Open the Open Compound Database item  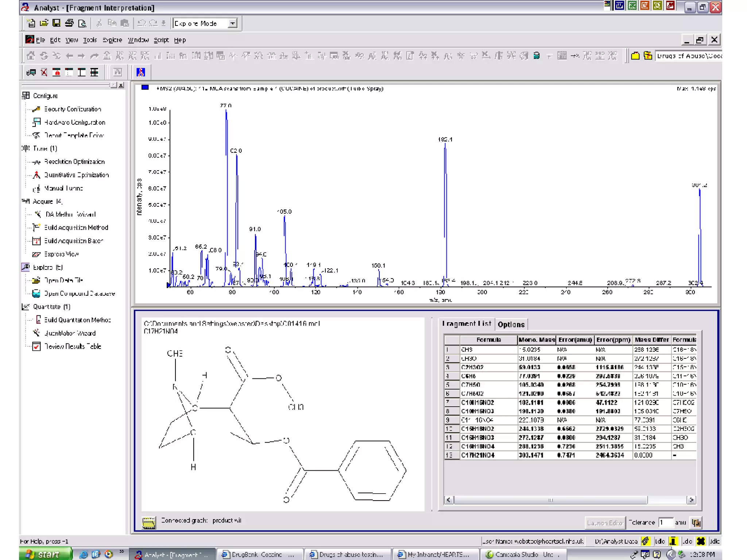tap(79, 293)
